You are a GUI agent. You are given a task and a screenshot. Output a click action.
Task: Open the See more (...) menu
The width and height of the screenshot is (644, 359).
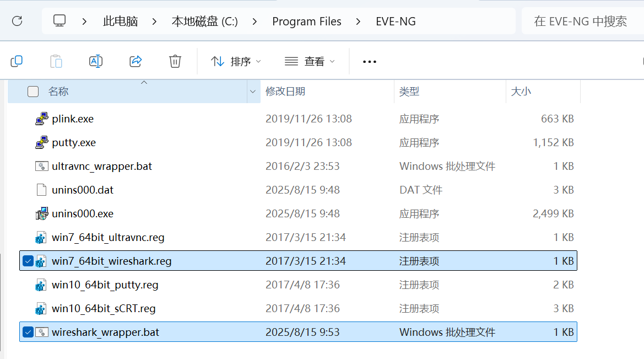coord(369,61)
